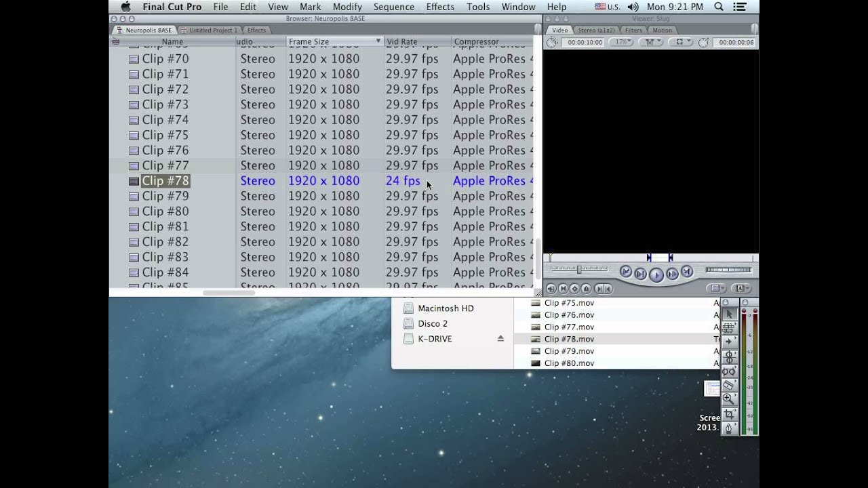Click Go to Previous Edit in Viewer
Image resolution: width=868 pixels, height=488 pixels.
(x=625, y=272)
